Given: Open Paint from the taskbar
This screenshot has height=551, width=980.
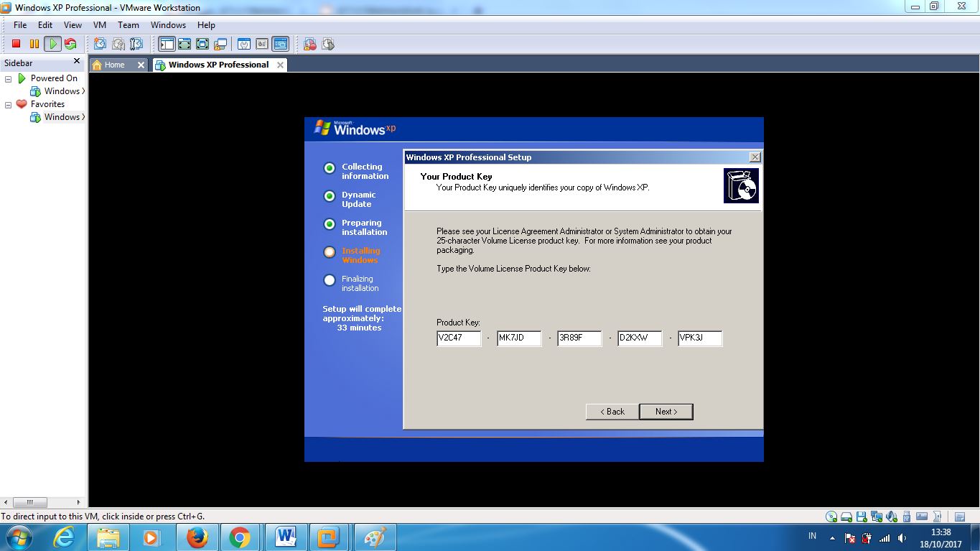Looking at the screenshot, I should tap(375, 537).
